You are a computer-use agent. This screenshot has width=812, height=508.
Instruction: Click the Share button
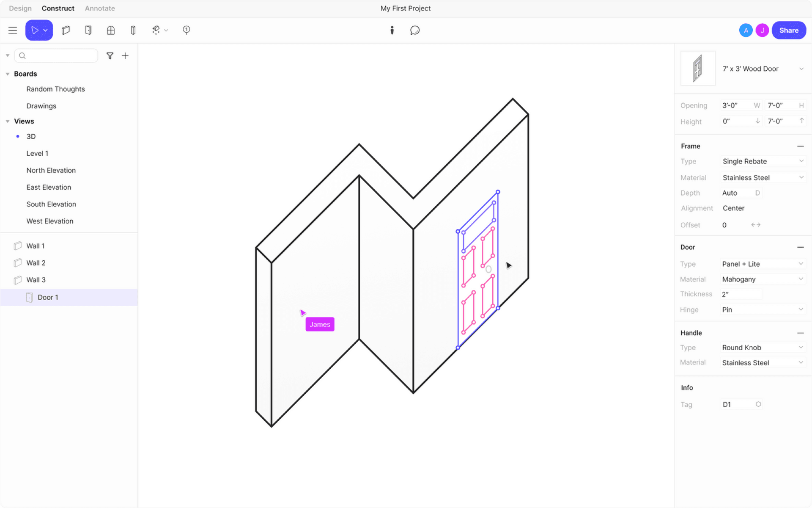pos(789,30)
